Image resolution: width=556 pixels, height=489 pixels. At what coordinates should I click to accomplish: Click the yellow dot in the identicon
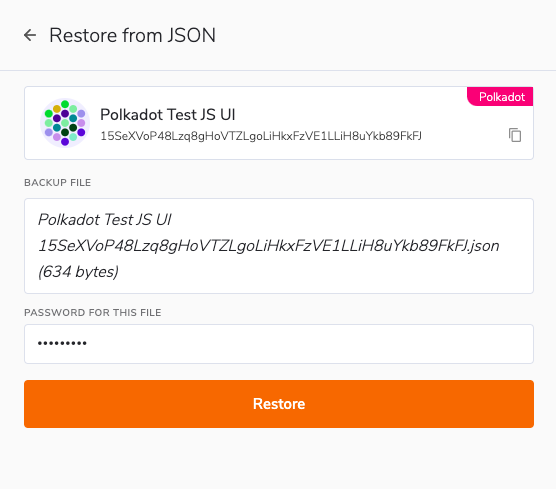coord(57,109)
